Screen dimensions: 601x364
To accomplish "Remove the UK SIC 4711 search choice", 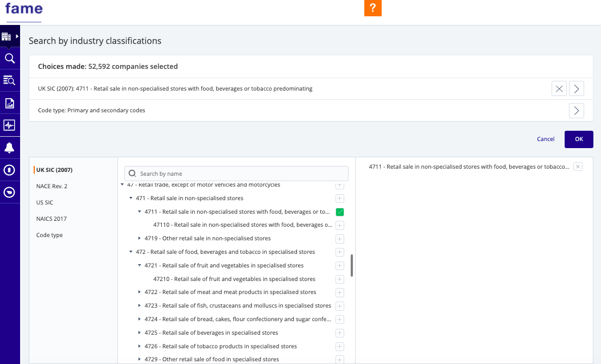I will 559,88.
